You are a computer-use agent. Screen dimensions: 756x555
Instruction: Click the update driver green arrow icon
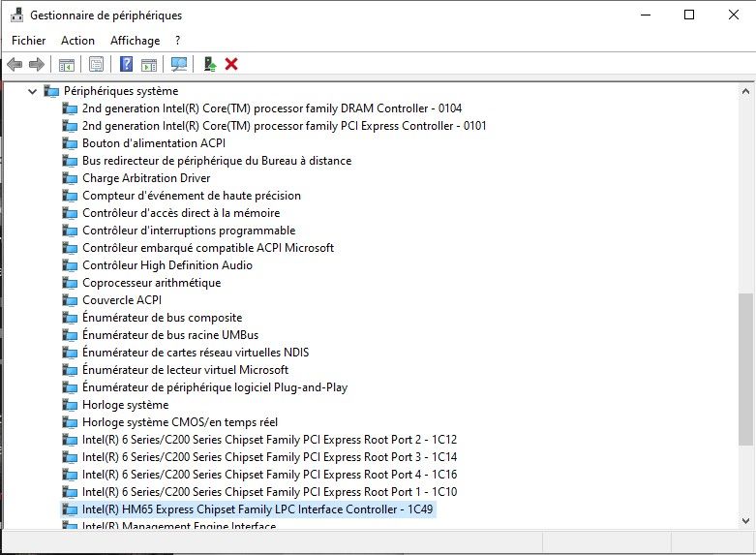tap(209, 64)
